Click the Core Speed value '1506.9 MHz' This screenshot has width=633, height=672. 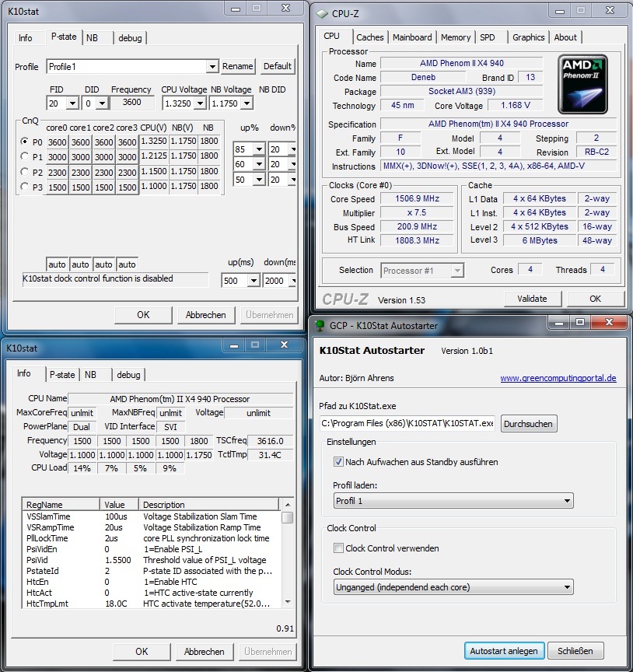417,199
